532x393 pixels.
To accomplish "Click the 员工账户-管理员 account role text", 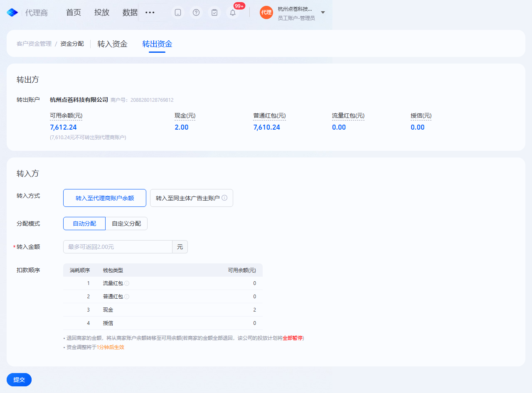I will point(296,18).
